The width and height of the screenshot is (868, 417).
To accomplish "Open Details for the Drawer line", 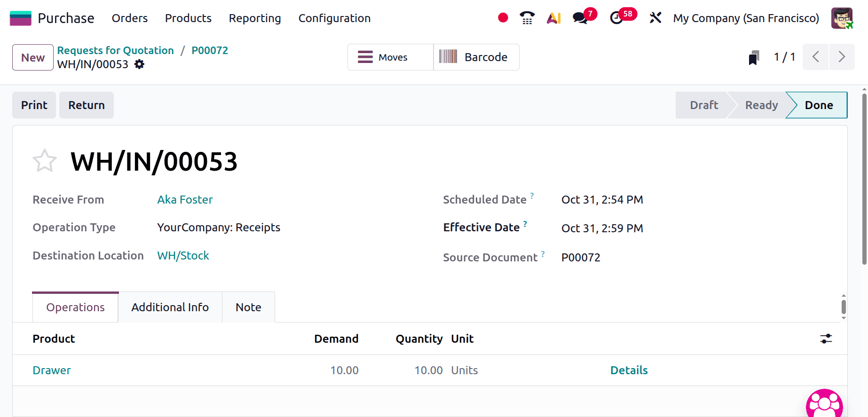I will (x=629, y=370).
